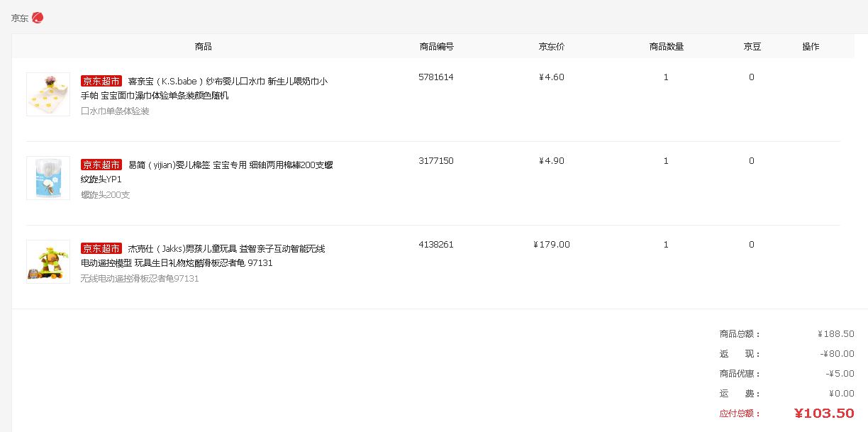
Task: Click the 商品编号 column header
Action: point(436,47)
